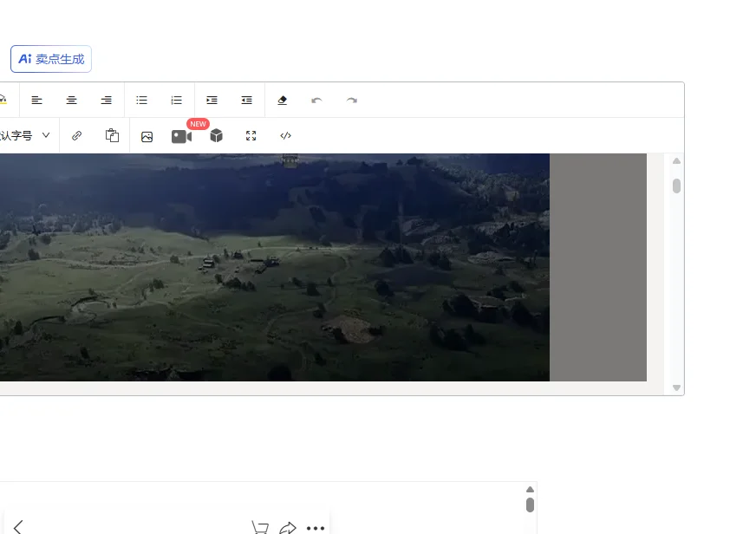This screenshot has height=534, width=756.
Task: Click the 3D cube icon
Action: coord(217,136)
